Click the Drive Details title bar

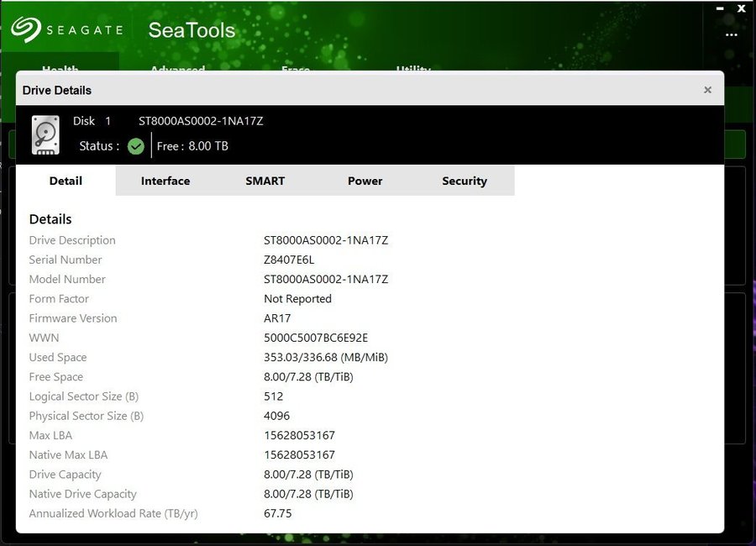tap(336, 90)
